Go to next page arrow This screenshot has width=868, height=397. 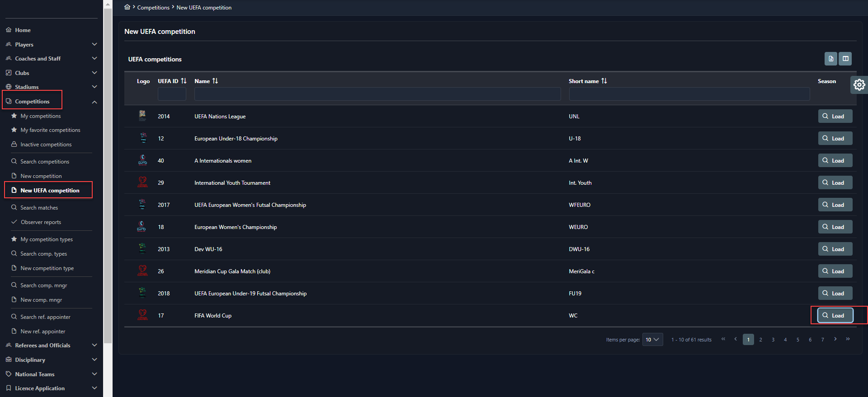(835, 339)
